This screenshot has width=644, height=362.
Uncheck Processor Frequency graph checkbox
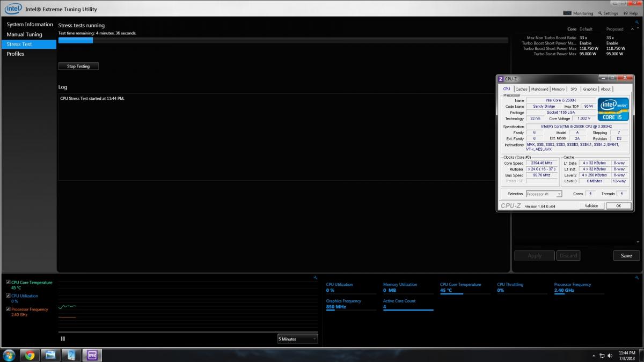click(x=8, y=309)
